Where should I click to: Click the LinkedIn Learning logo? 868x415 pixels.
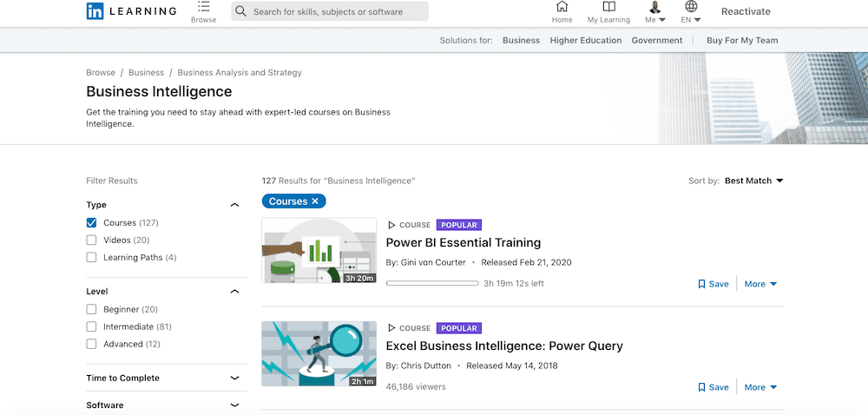coord(132,11)
